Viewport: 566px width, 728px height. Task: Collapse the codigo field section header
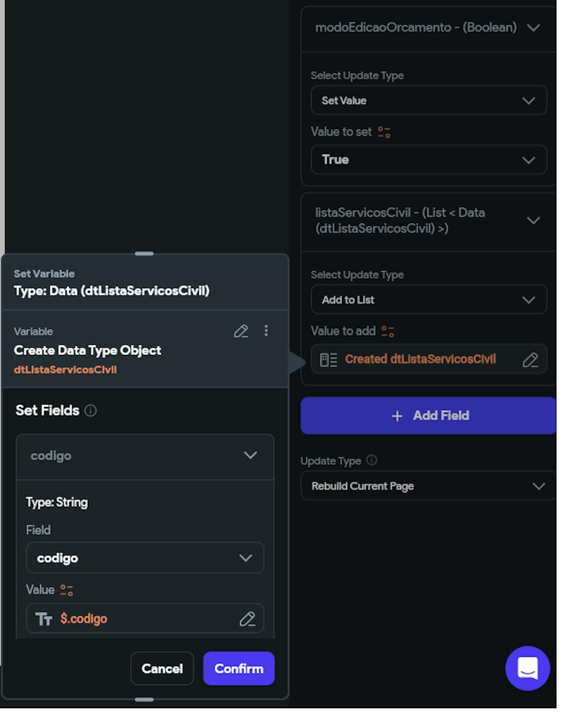[145, 456]
